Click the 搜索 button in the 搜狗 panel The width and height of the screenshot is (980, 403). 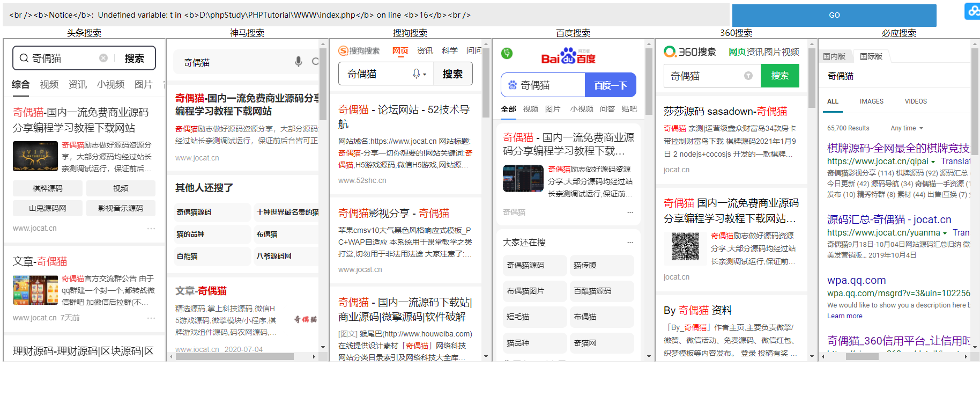pos(452,74)
